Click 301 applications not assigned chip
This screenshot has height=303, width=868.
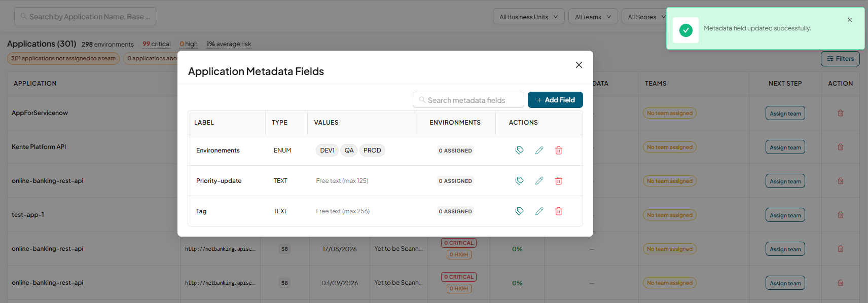[x=63, y=58]
